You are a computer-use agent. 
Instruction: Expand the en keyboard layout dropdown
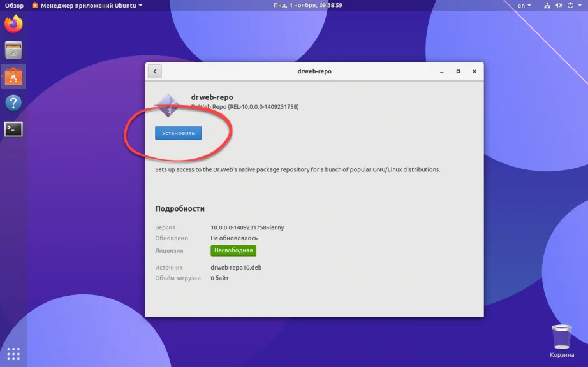point(524,5)
